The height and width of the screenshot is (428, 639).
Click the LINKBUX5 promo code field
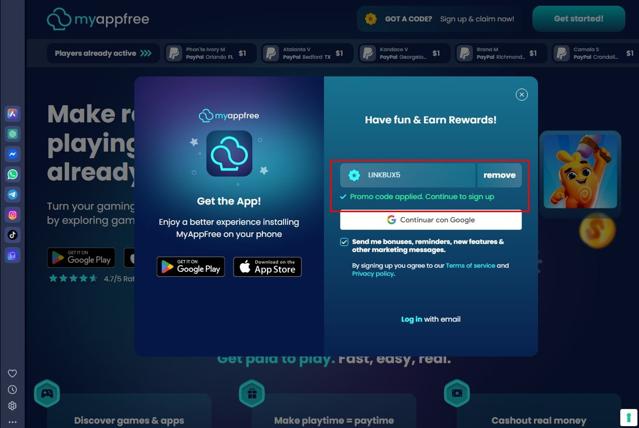coord(408,175)
